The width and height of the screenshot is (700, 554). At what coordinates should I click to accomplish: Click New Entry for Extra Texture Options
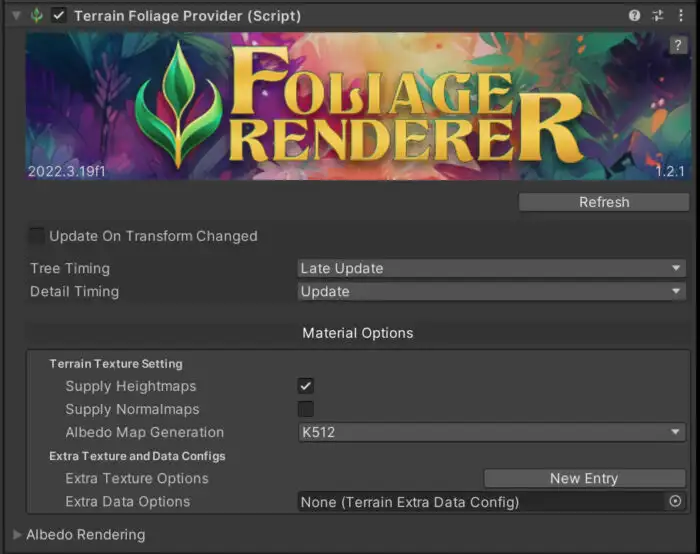(x=585, y=478)
